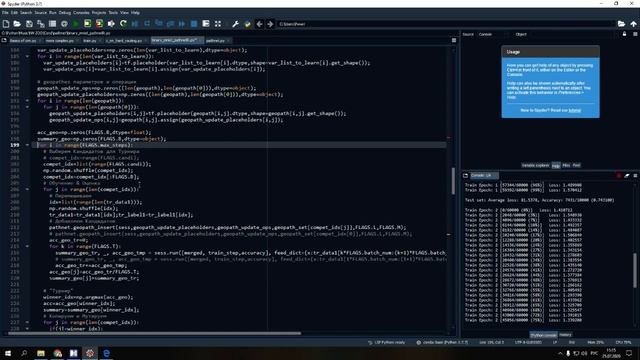Open the View menu
Screen dimensions: 640x360
coord(124,13)
